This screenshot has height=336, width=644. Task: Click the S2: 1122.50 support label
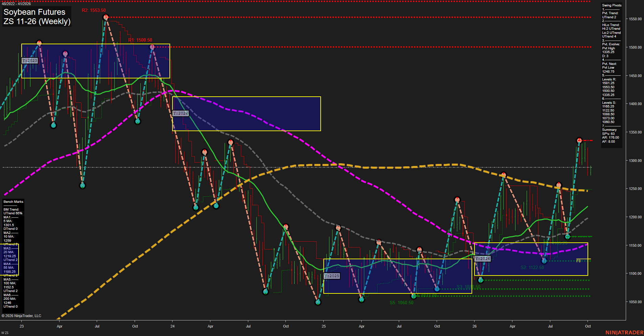pyautogui.click(x=532, y=267)
